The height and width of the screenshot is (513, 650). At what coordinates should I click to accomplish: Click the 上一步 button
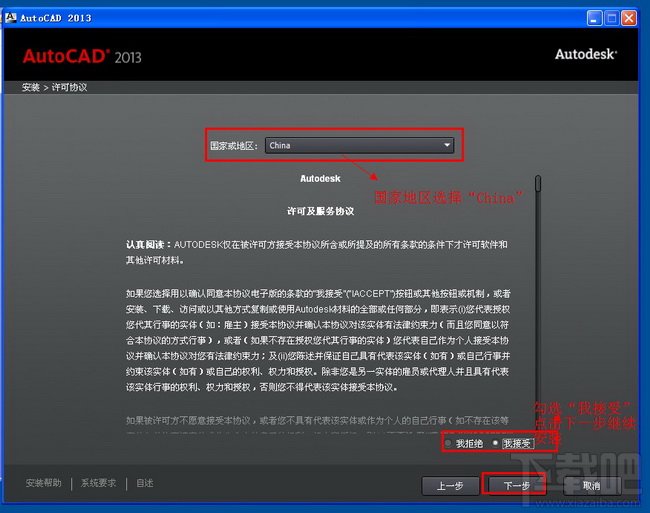pyautogui.click(x=450, y=486)
